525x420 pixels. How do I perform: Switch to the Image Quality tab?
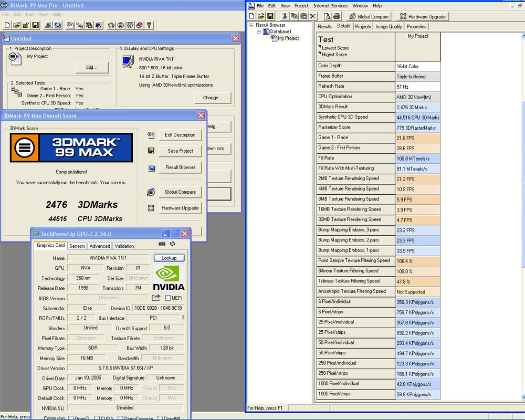pos(388,26)
